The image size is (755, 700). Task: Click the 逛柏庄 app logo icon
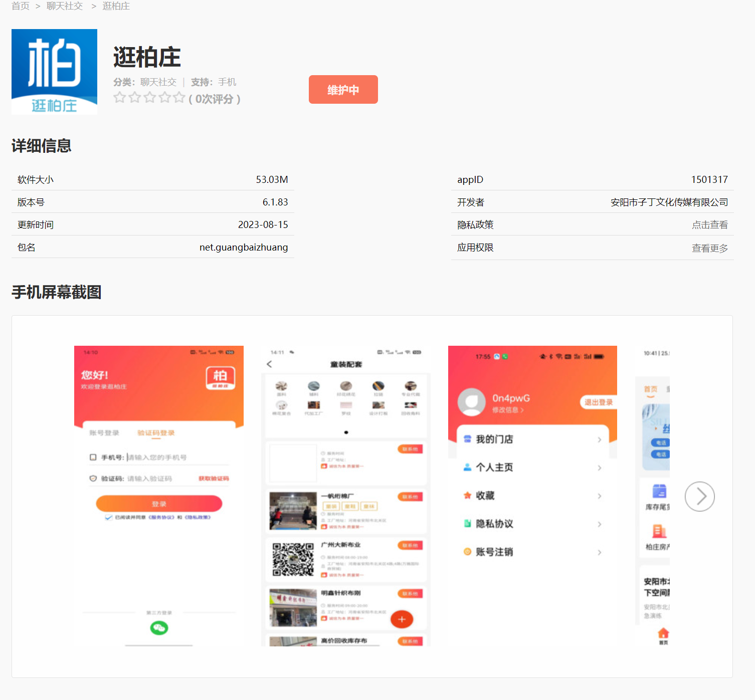(54, 72)
